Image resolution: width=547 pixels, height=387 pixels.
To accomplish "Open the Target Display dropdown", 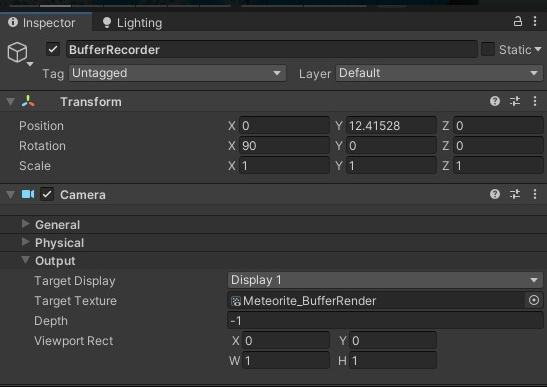I will pos(385,280).
